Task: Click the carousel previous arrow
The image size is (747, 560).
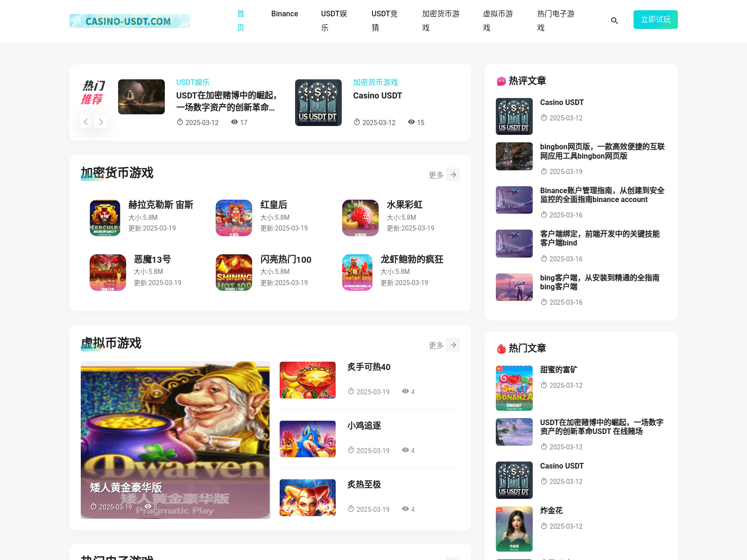Action: [x=86, y=121]
